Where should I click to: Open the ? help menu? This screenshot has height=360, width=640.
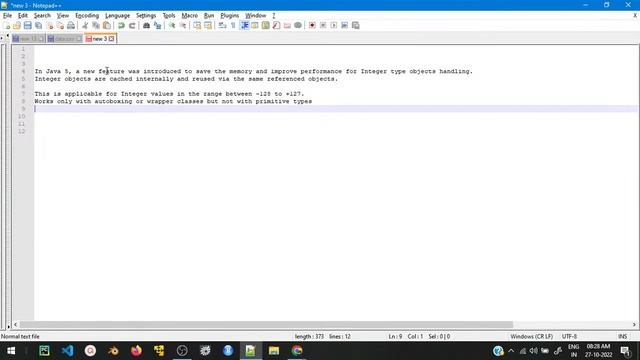(x=273, y=16)
